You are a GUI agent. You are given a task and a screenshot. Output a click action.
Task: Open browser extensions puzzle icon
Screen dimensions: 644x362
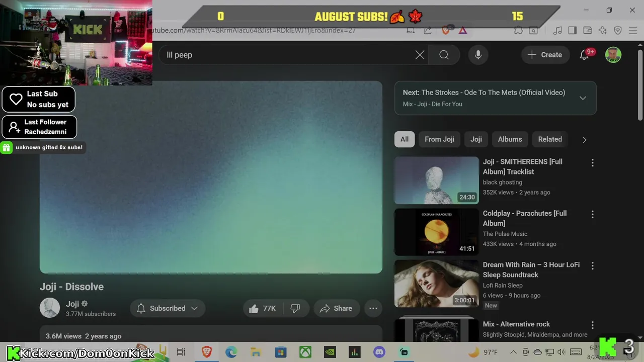[x=519, y=31]
